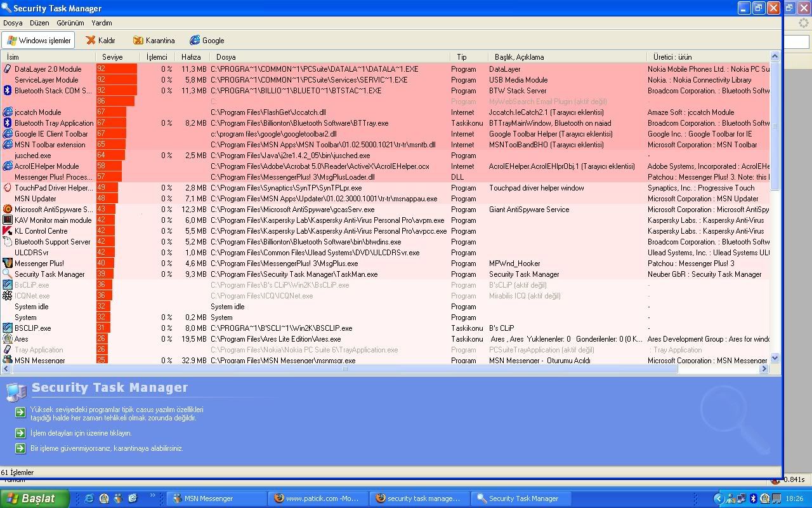This screenshot has width=812, height=508.
Task: Click the KAV Monitor main module icon
Action: coord(8,220)
